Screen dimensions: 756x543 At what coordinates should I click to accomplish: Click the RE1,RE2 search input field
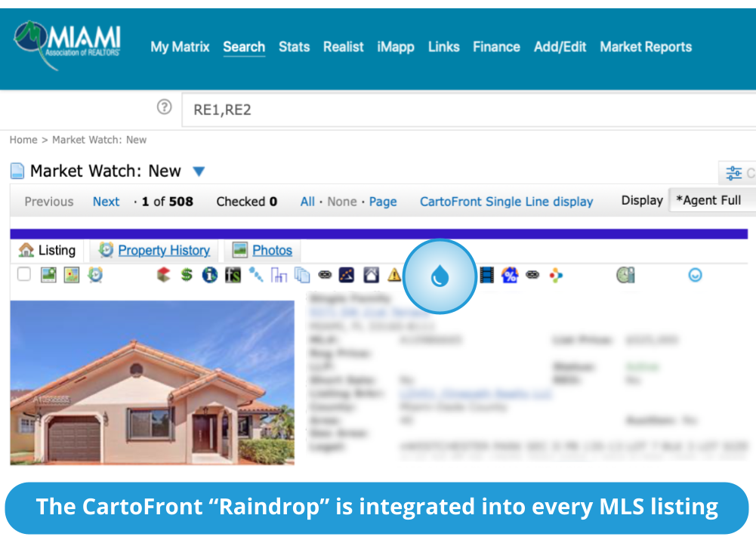point(469,110)
